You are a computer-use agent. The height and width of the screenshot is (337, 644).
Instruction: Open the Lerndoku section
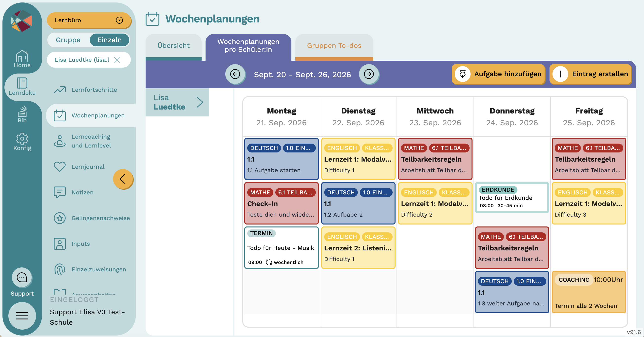click(22, 87)
